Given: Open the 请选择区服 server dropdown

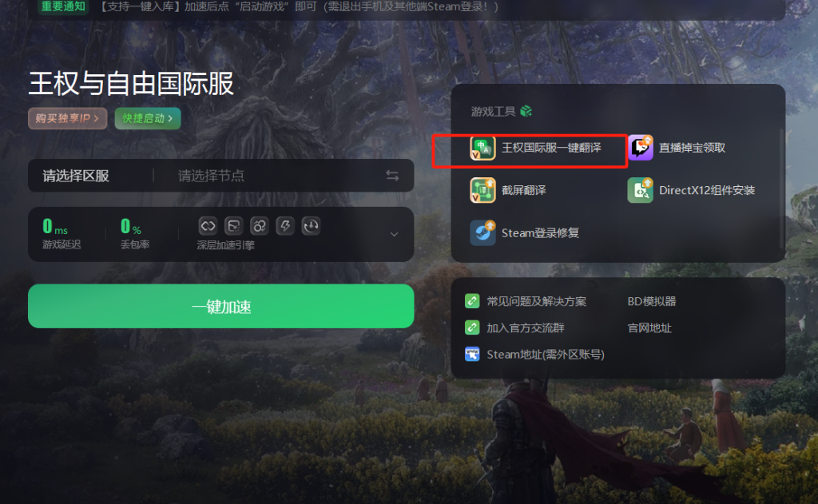Looking at the screenshot, I should coord(76,176).
